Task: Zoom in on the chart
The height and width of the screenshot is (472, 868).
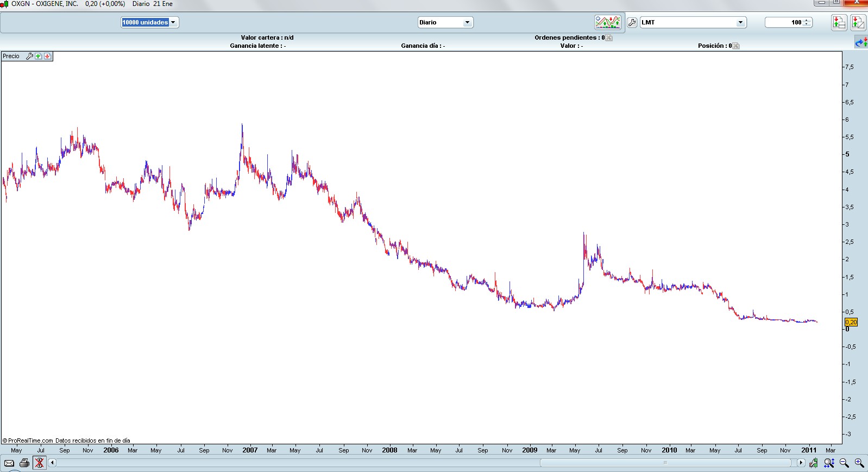Action: (x=859, y=463)
